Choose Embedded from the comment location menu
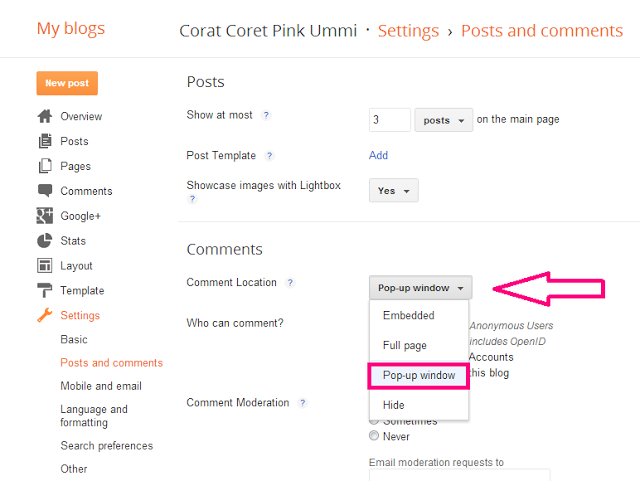Screen dimensions: 640x481 [408, 316]
